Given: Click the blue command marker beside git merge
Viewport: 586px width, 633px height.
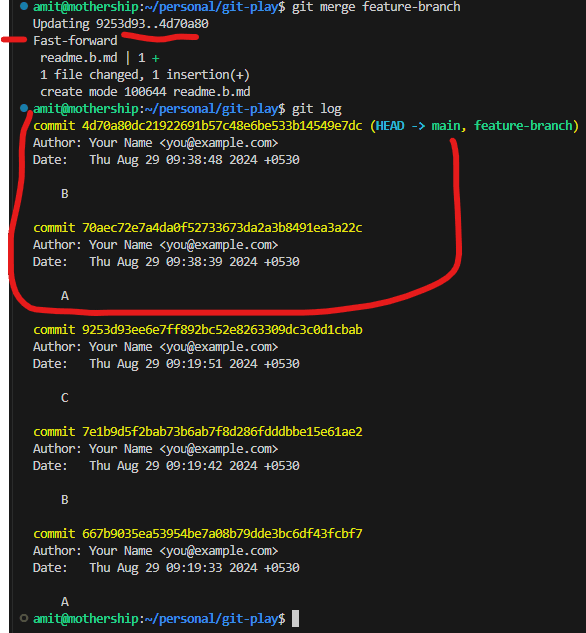Looking at the screenshot, I should pos(24,6).
